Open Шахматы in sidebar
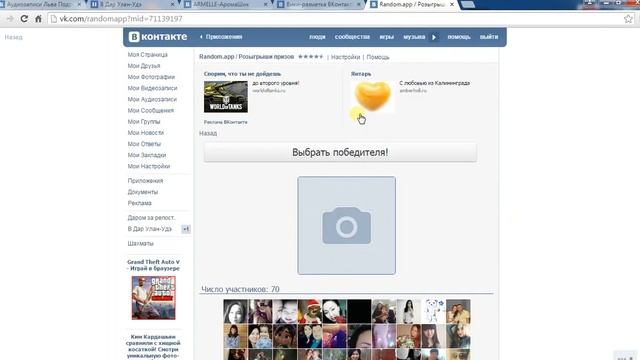This screenshot has height=360, width=640. click(140, 244)
